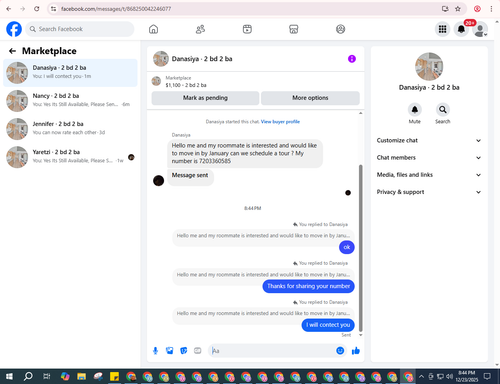Click the install/cast icon in address bar

tap(445, 9)
